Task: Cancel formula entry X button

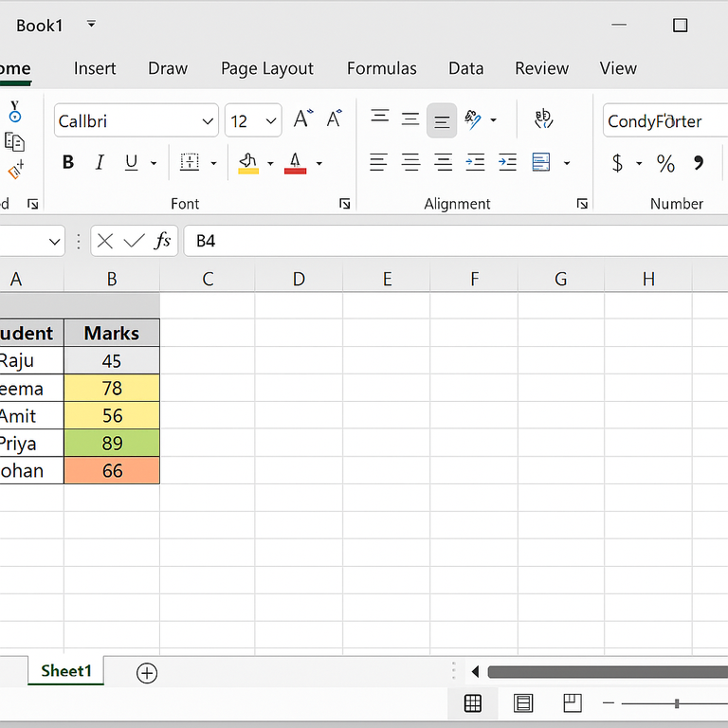Action: [105, 241]
